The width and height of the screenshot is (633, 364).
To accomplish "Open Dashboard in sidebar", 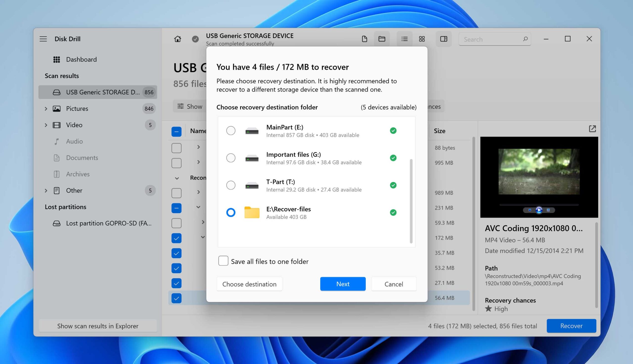I will point(98,60).
